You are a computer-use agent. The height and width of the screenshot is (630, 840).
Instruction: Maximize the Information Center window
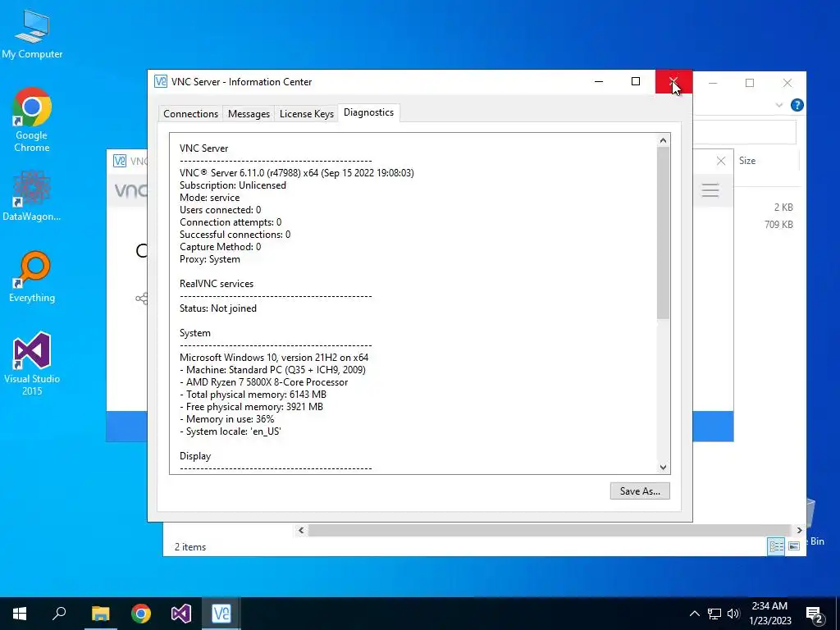tap(636, 81)
